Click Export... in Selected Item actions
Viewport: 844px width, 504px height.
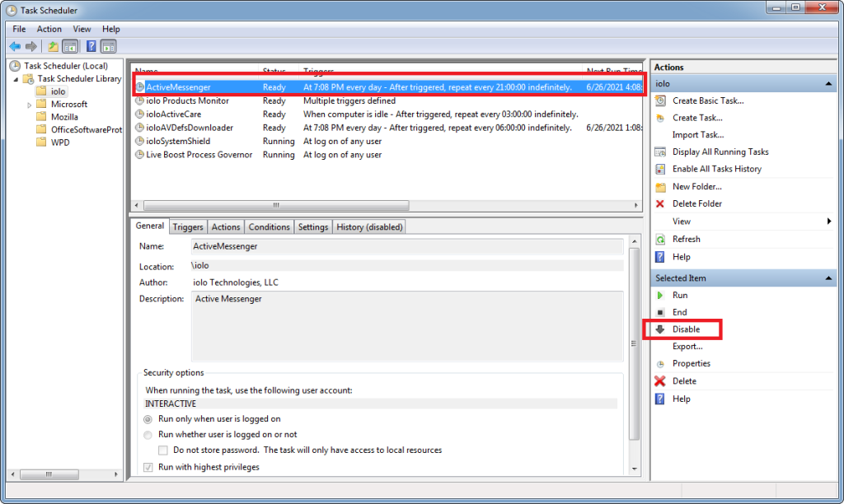pyautogui.click(x=687, y=347)
